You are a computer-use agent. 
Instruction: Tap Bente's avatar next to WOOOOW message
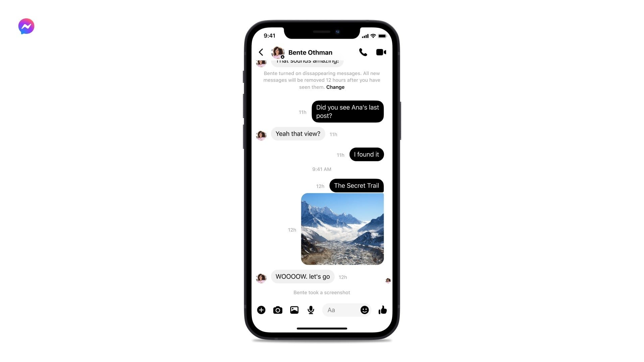(x=261, y=276)
